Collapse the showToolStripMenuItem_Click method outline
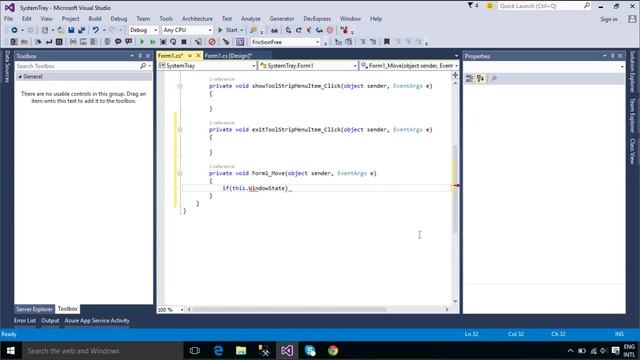Viewport: 640px width, 360px height. tap(180, 86)
